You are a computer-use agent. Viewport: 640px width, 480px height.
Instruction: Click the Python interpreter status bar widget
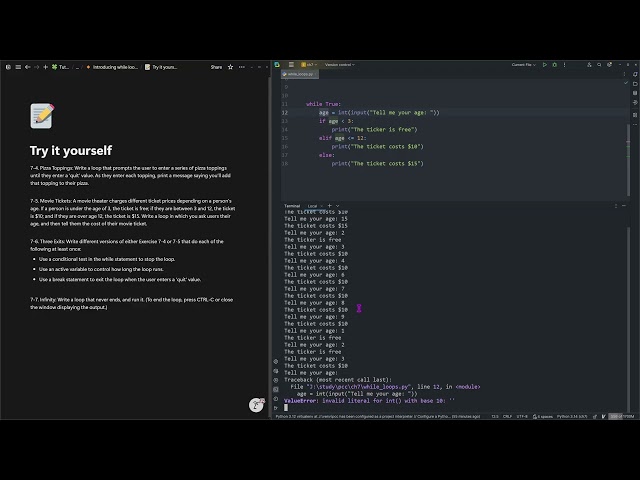pos(572,416)
